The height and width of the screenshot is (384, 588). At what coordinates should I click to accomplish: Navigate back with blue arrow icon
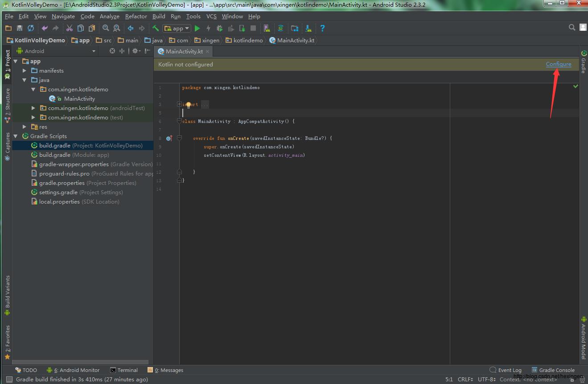point(131,28)
